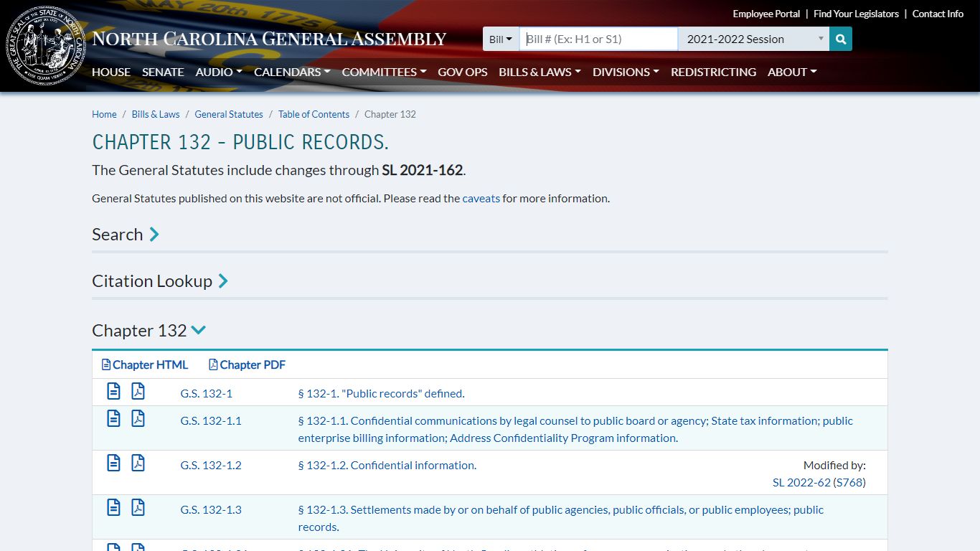Open HTML document icon for G.S. 132-1.1
This screenshot has height=551, width=980.
pos(113,418)
